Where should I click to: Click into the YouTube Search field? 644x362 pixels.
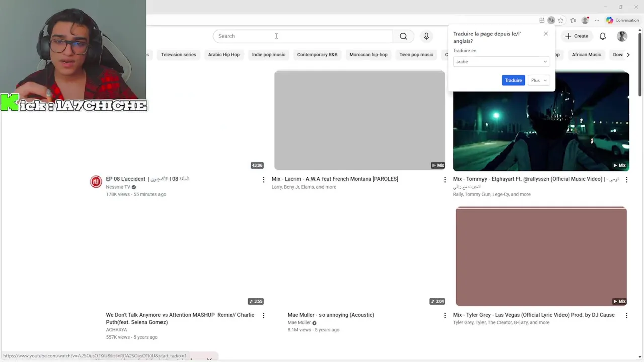click(303, 36)
